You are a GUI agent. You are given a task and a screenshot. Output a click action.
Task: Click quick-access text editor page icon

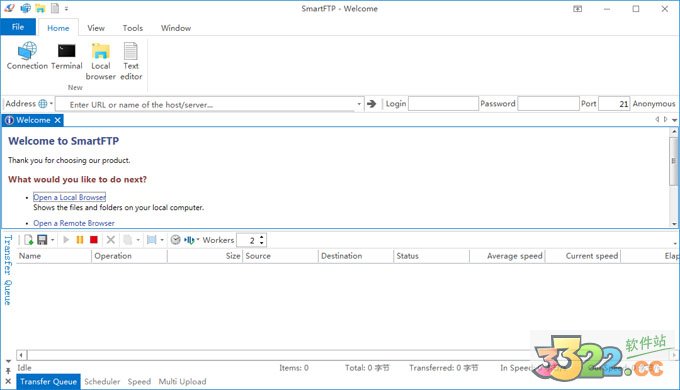click(x=55, y=8)
